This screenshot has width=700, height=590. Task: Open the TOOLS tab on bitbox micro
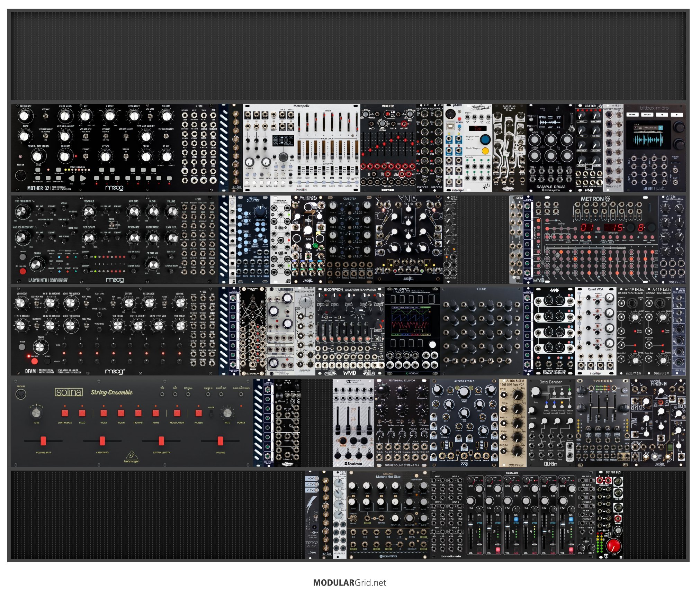coord(647,115)
